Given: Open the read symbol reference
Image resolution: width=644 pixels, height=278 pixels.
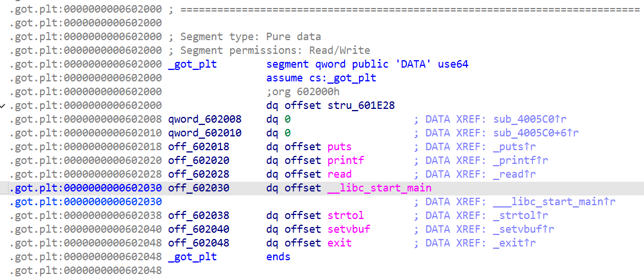Looking at the screenshot, I should (339, 174).
